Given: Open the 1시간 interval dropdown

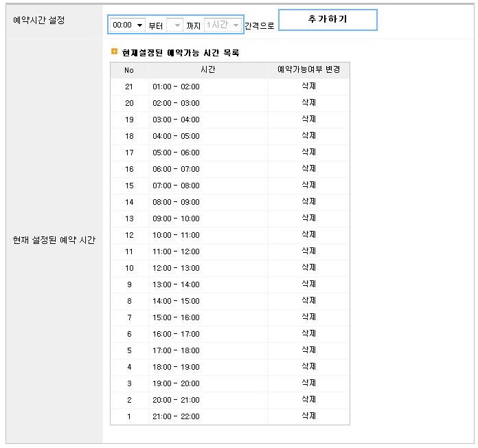Looking at the screenshot, I should coord(223,25).
